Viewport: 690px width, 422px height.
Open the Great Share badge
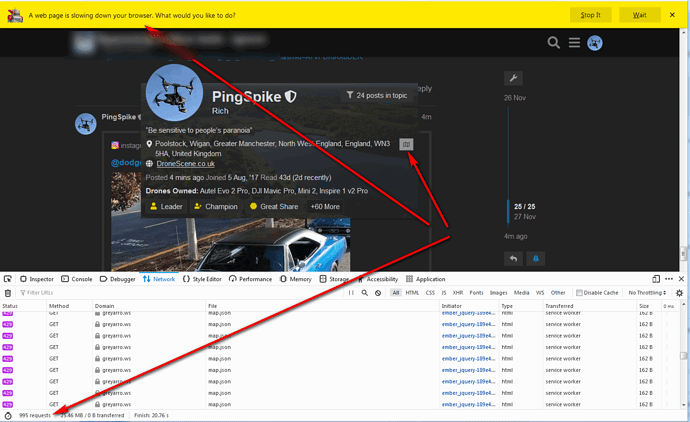coord(274,206)
